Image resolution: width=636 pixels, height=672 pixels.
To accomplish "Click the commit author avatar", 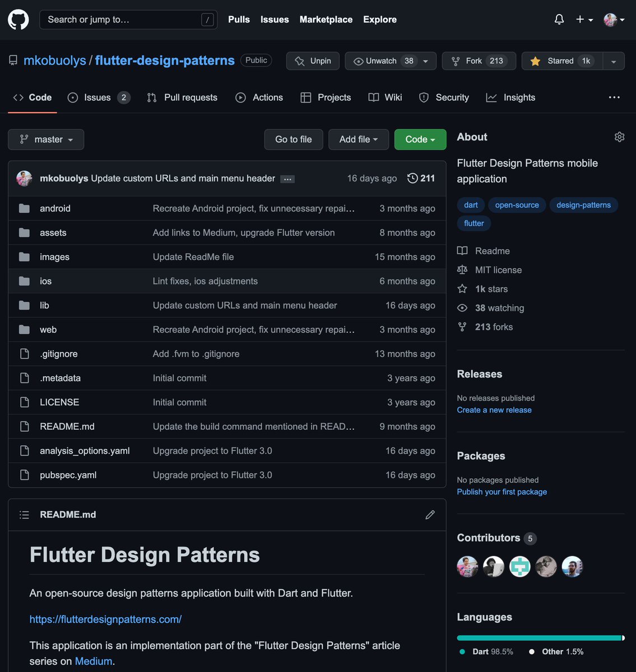I will (x=24, y=178).
